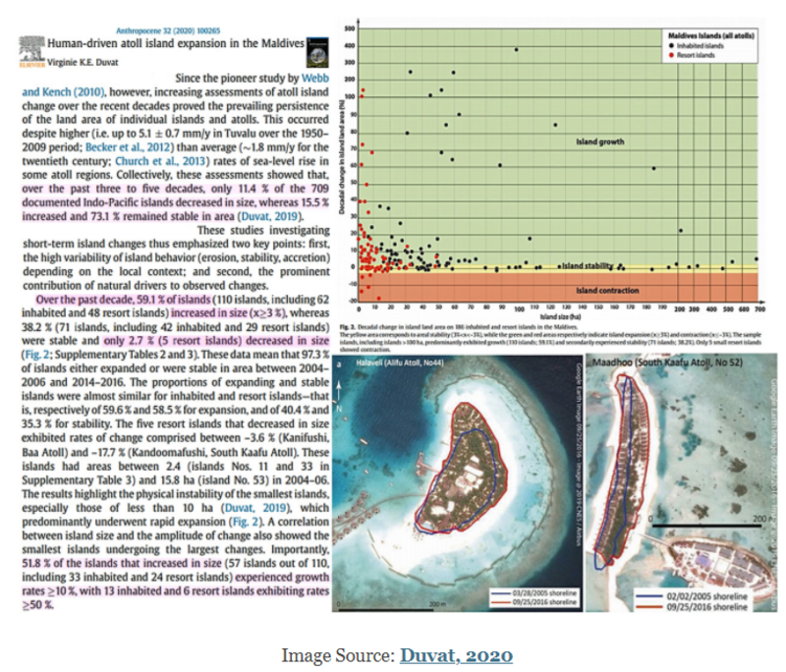Click the 'Island stability' chart label
This screenshot has height=672, width=786.
pos(588,265)
